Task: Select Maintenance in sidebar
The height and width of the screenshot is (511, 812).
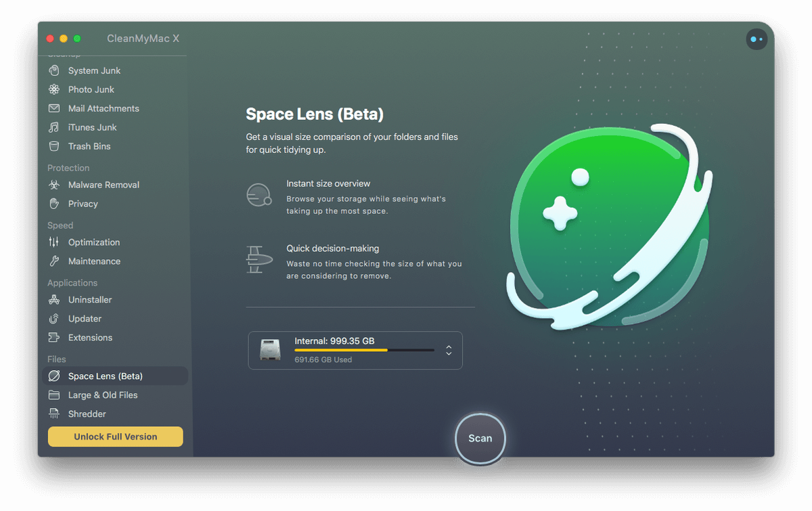Action: pos(115,261)
